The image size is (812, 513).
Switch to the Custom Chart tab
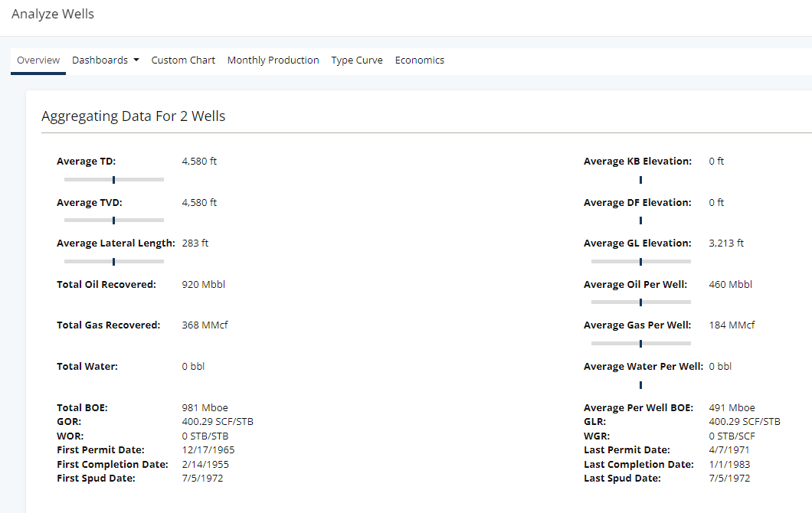[183, 60]
